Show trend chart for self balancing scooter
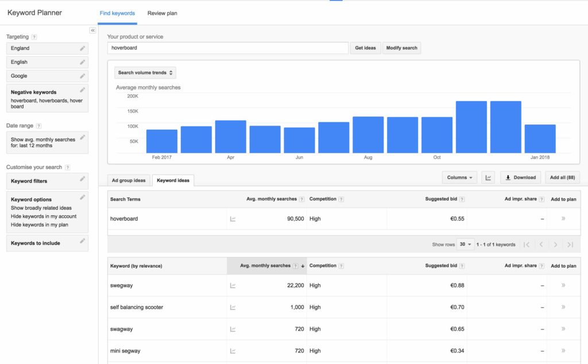 (x=233, y=307)
